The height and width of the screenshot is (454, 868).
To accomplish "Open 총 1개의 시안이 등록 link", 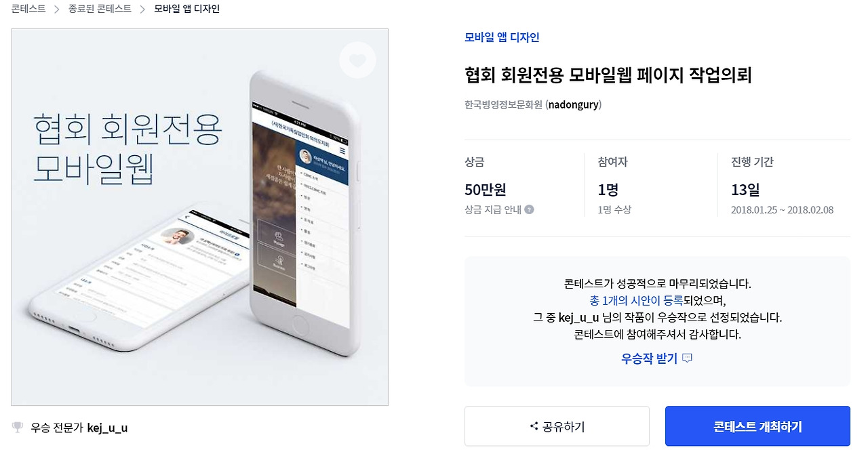I will click(x=635, y=300).
